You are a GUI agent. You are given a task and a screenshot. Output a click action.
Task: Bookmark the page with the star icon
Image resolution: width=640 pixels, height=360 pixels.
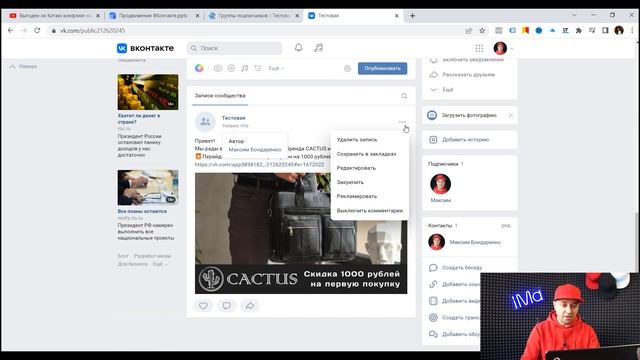click(482, 31)
